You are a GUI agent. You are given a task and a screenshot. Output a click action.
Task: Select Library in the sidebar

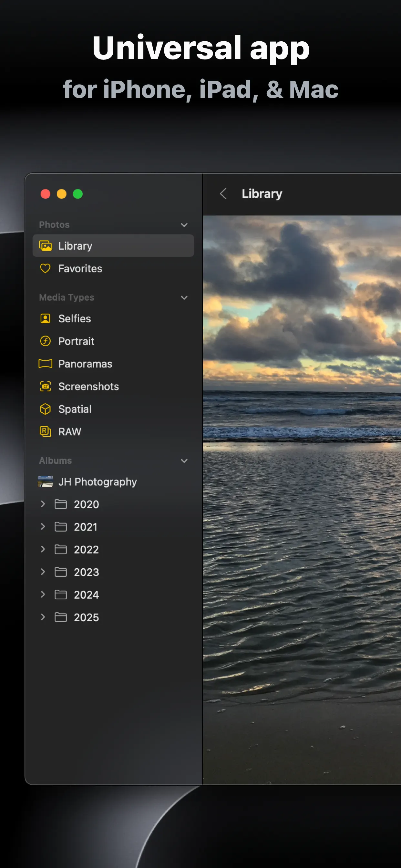pos(113,246)
